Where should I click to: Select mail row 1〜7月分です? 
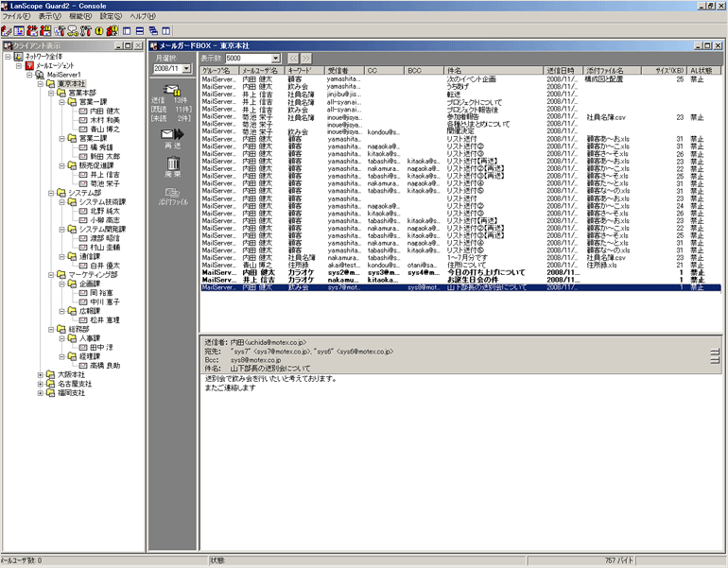click(460, 258)
